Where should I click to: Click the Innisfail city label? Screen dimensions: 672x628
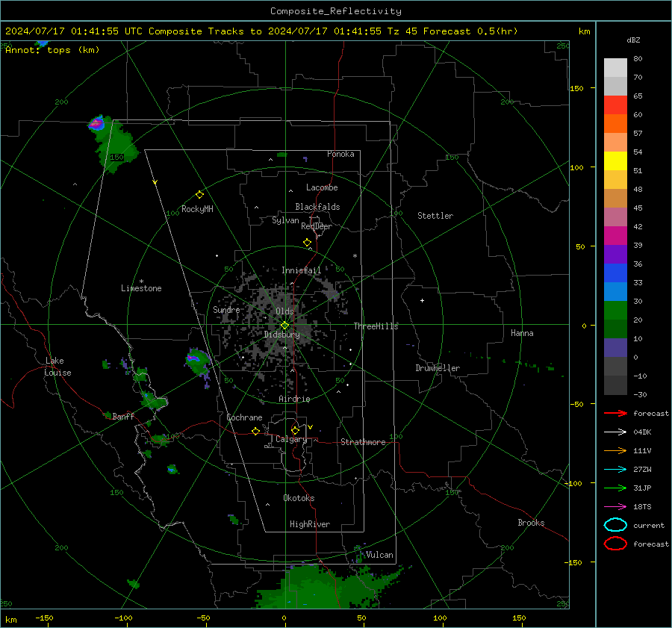click(x=301, y=270)
